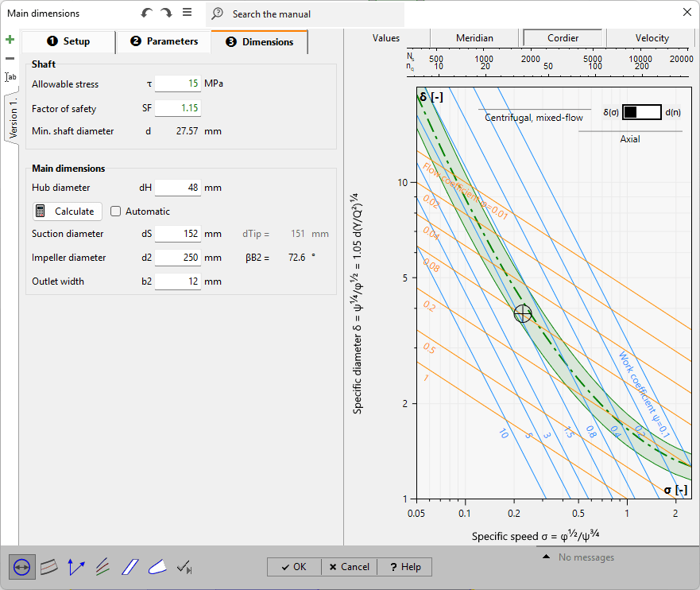Open the hamburger menu next to redo
The width and height of the screenshot is (700, 590).
pos(187,13)
